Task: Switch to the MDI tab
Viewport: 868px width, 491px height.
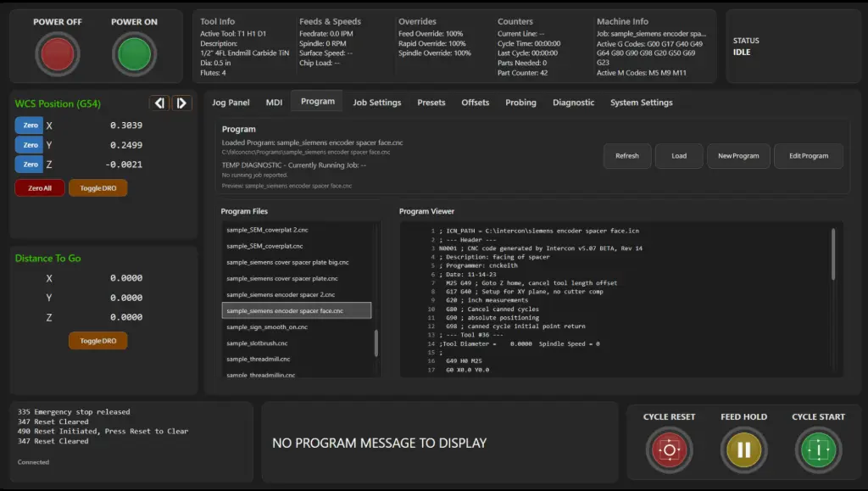Action: tap(274, 103)
